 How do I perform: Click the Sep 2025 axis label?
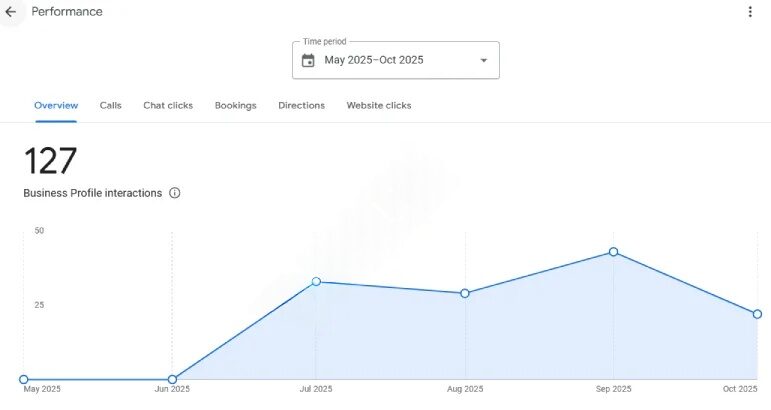(613, 389)
